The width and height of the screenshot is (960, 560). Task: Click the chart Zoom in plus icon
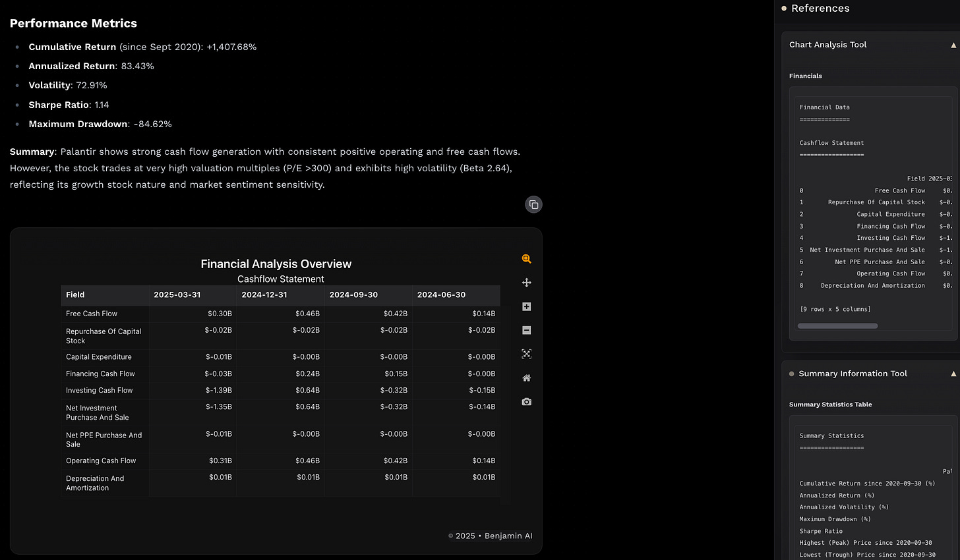click(x=526, y=306)
